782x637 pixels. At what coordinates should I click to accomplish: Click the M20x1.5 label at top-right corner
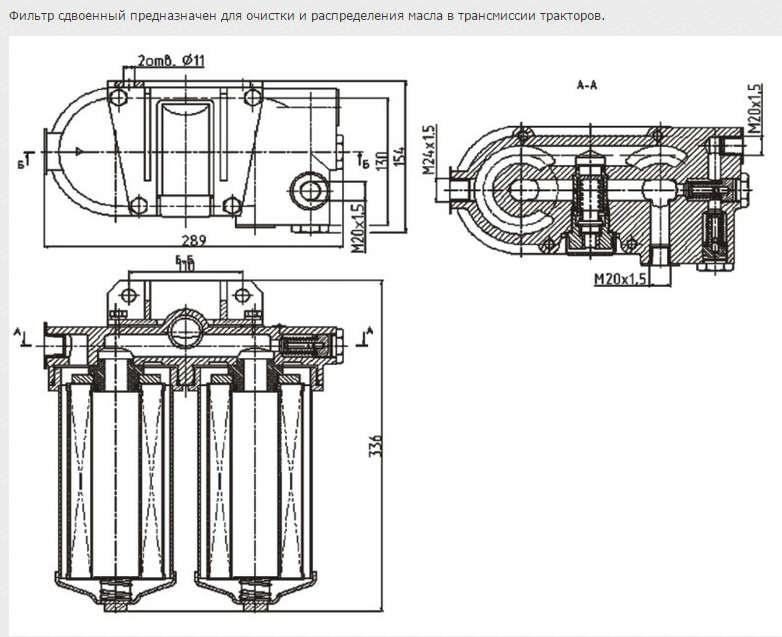752,108
